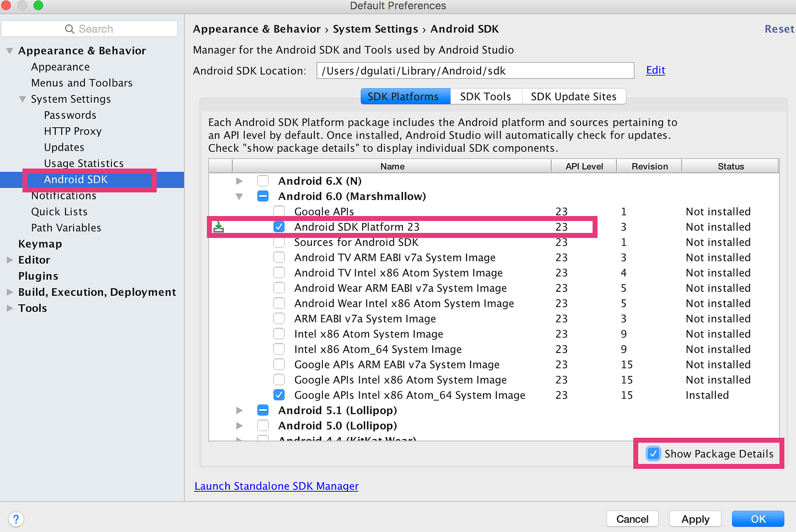
Task: Expand Build, Execution, Deployment section
Action: [x=9, y=292]
